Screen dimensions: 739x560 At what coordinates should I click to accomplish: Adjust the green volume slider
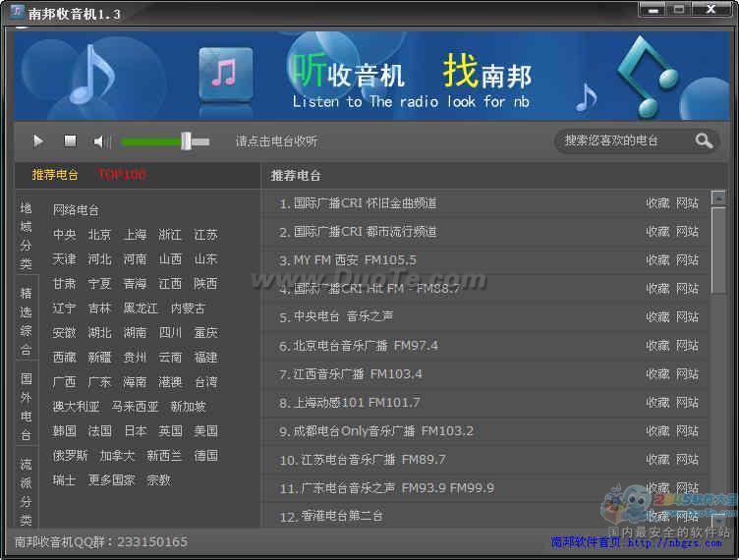(x=165, y=141)
